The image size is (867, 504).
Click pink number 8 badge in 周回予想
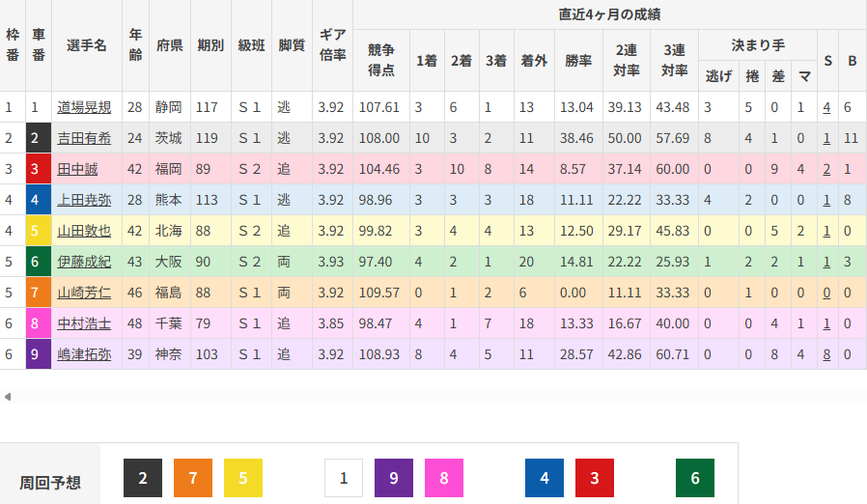pos(444,478)
